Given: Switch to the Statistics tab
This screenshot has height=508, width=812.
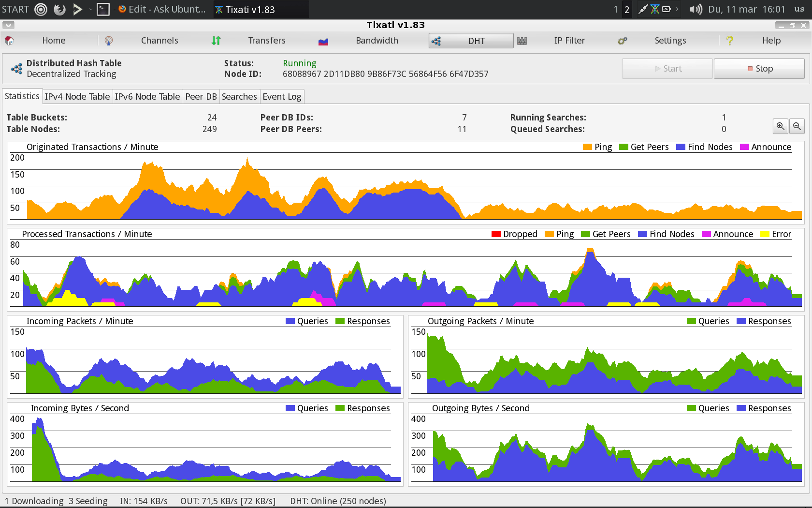Looking at the screenshot, I should [x=22, y=96].
